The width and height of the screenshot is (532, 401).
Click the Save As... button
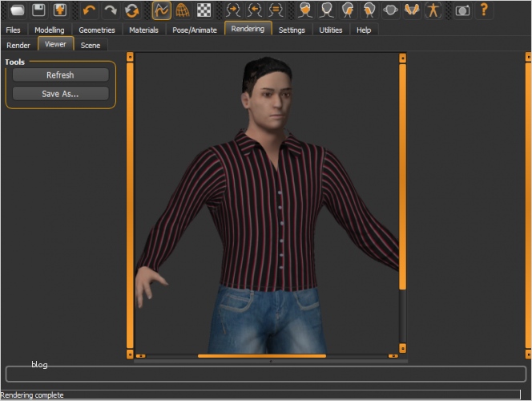coord(60,94)
